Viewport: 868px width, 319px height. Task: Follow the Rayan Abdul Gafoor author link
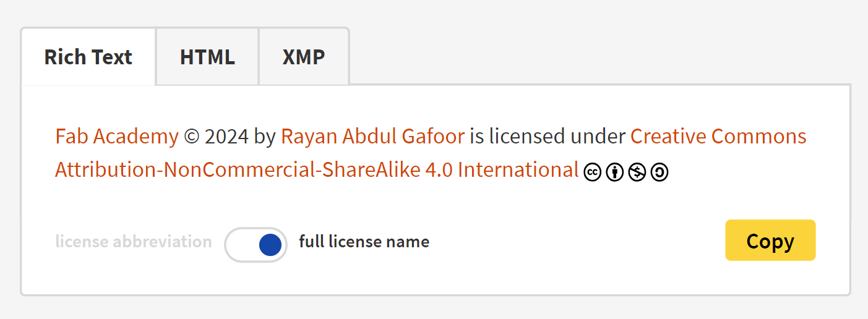pyautogui.click(x=372, y=136)
